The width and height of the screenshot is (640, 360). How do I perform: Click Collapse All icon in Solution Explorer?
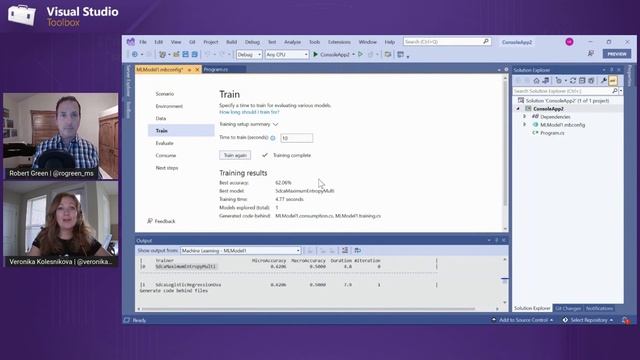(582, 80)
